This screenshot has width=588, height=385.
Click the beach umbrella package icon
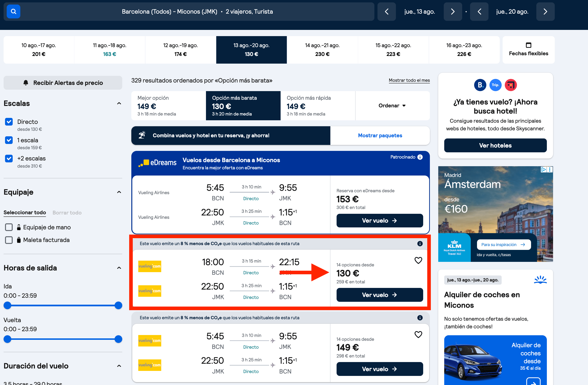[x=142, y=135]
